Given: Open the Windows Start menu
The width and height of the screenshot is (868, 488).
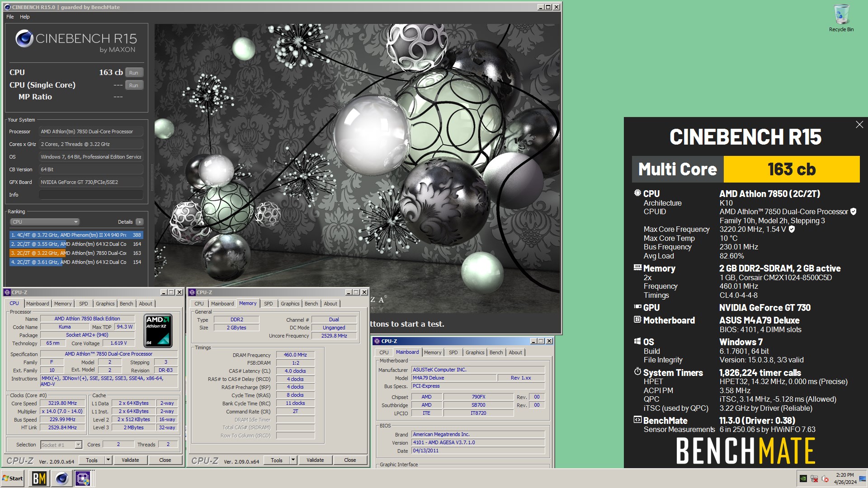Looking at the screenshot, I should pyautogui.click(x=13, y=479).
